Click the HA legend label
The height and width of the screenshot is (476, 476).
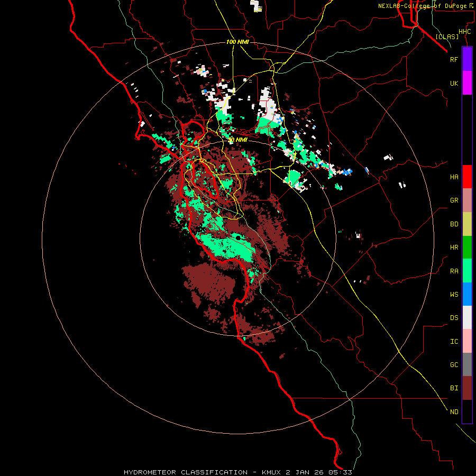tap(454, 177)
